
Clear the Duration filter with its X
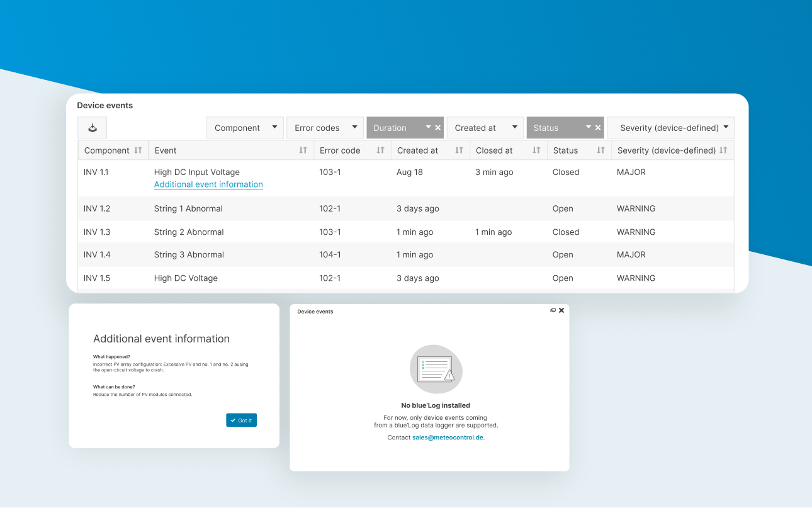pos(438,128)
